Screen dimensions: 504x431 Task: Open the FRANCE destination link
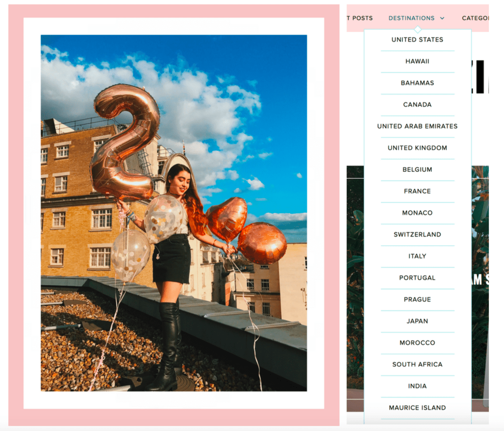(x=417, y=191)
